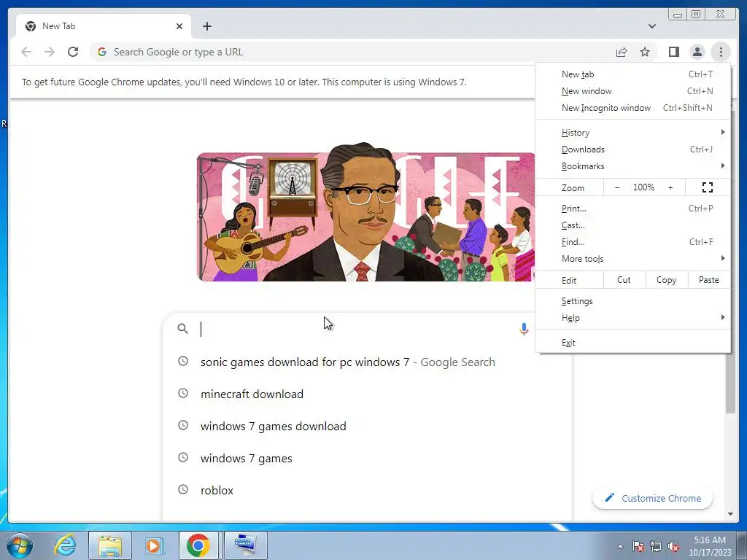Viewport: 747px width, 560px height.
Task: Click the browser forward arrow
Action: point(50,52)
